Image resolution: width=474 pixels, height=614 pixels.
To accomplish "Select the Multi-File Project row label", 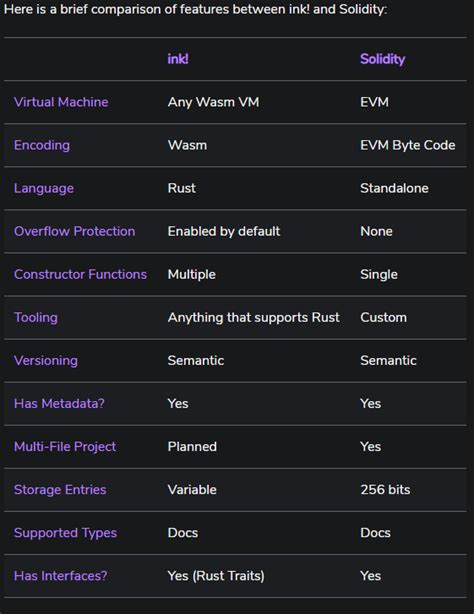I will (x=65, y=447).
